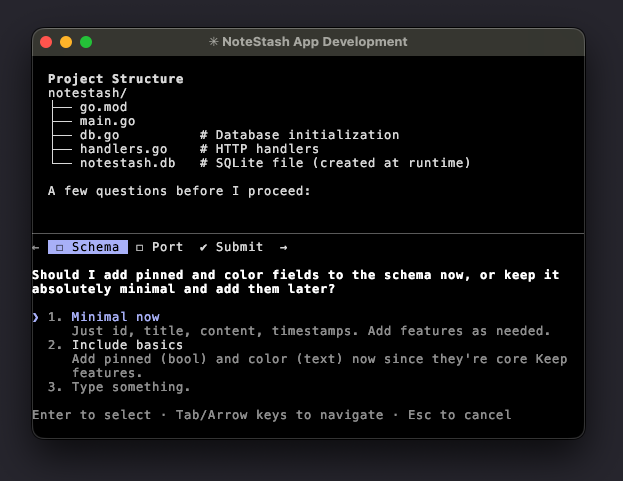Select the Schema tab
623x481 pixels.
[88, 247]
